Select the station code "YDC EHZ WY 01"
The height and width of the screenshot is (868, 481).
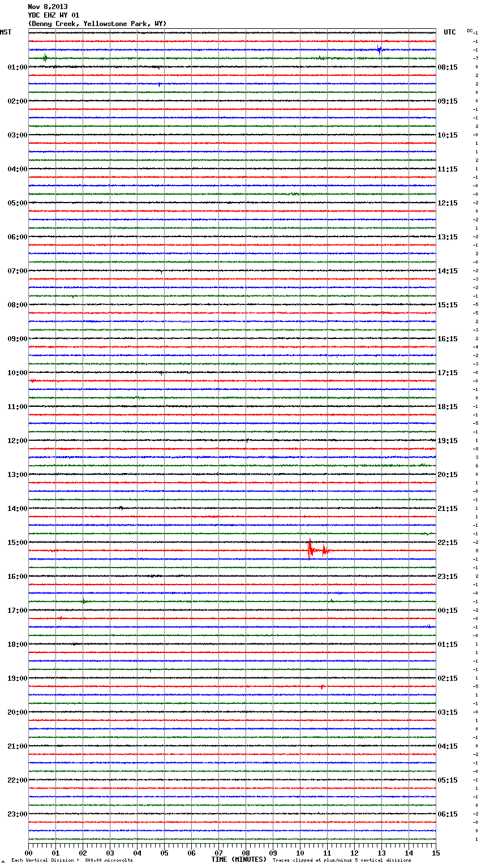[54, 15]
